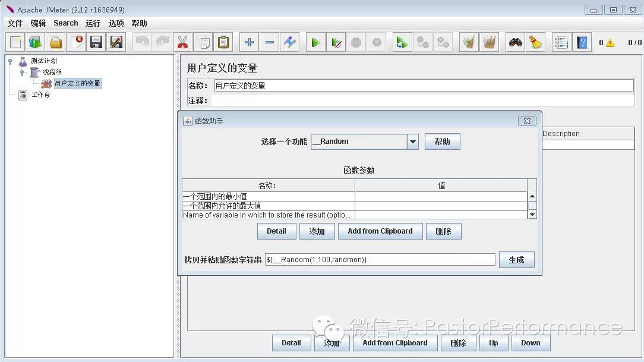Click Remote stop all icon
644x362 pixels.
422,42
